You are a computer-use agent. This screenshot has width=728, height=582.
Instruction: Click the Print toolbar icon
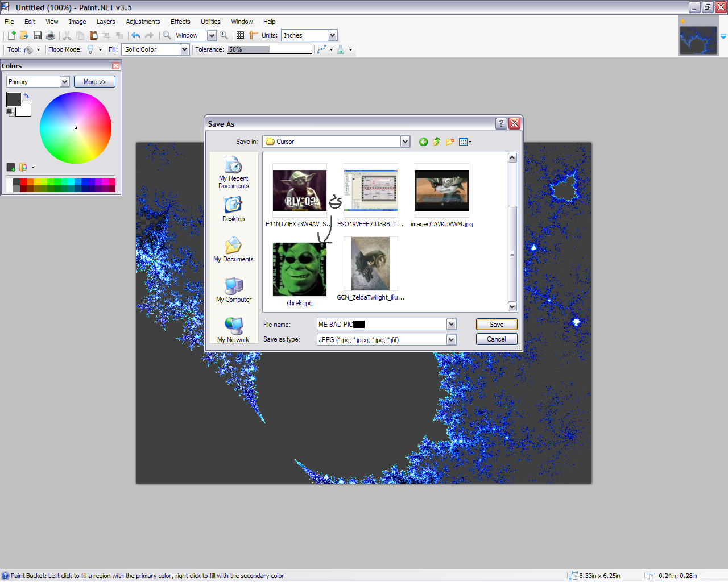(x=51, y=35)
